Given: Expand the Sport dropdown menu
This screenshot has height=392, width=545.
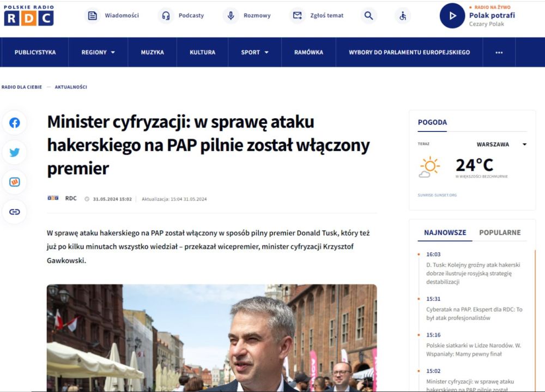Looking at the screenshot, I should (x=255, y=52).
